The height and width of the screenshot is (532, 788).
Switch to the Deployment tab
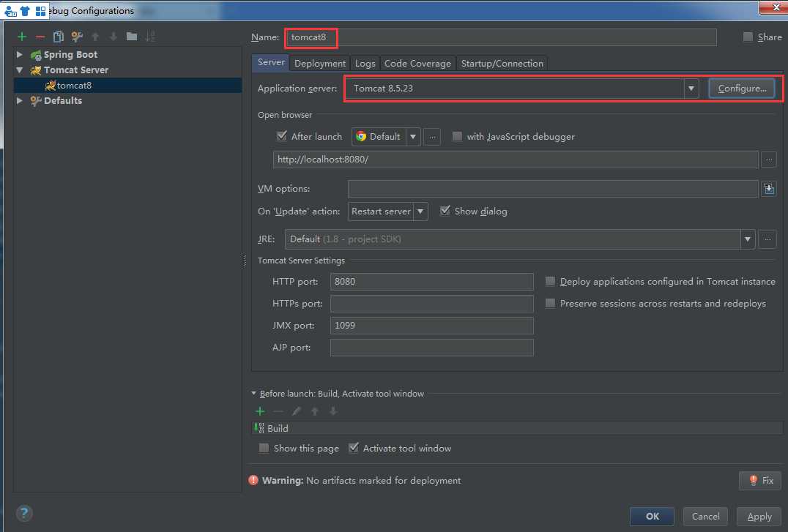click(319, 63)
